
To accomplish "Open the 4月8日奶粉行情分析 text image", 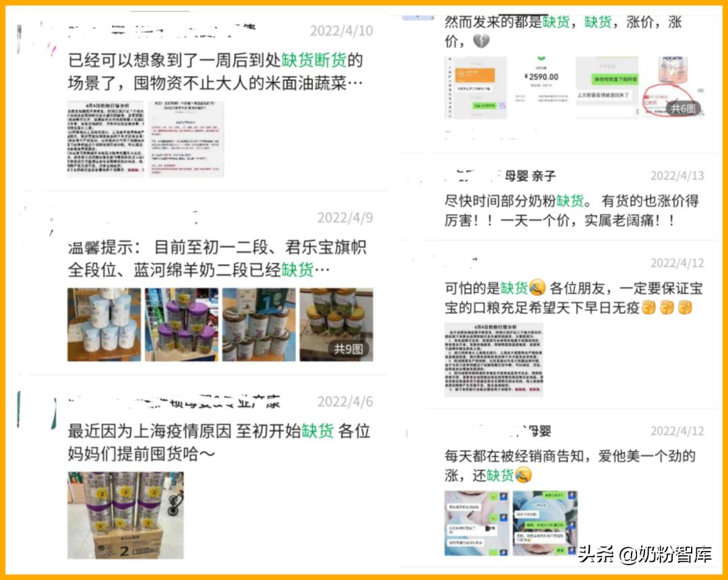I will pos(495,360).
